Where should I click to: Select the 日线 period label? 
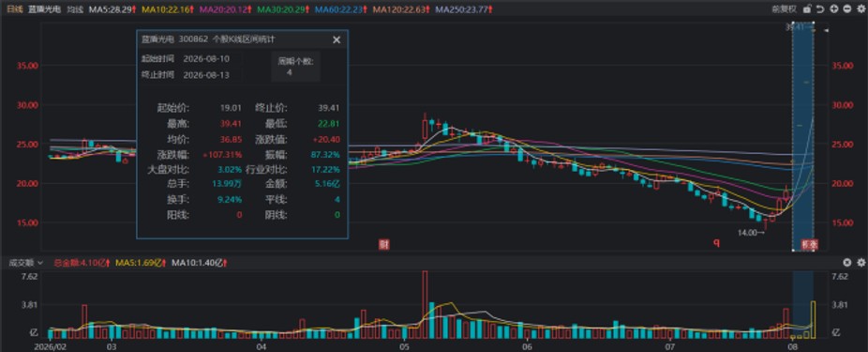click(14, 9)
